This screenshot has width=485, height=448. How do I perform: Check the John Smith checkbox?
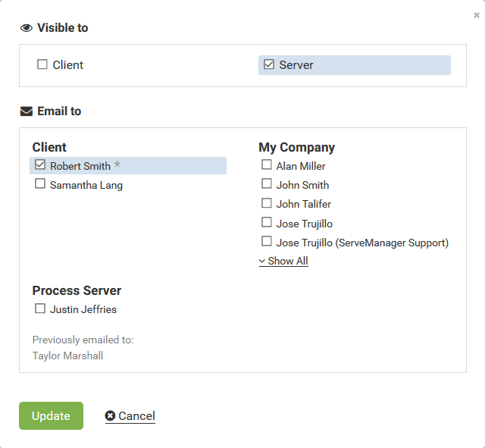[x=267, y=184]
